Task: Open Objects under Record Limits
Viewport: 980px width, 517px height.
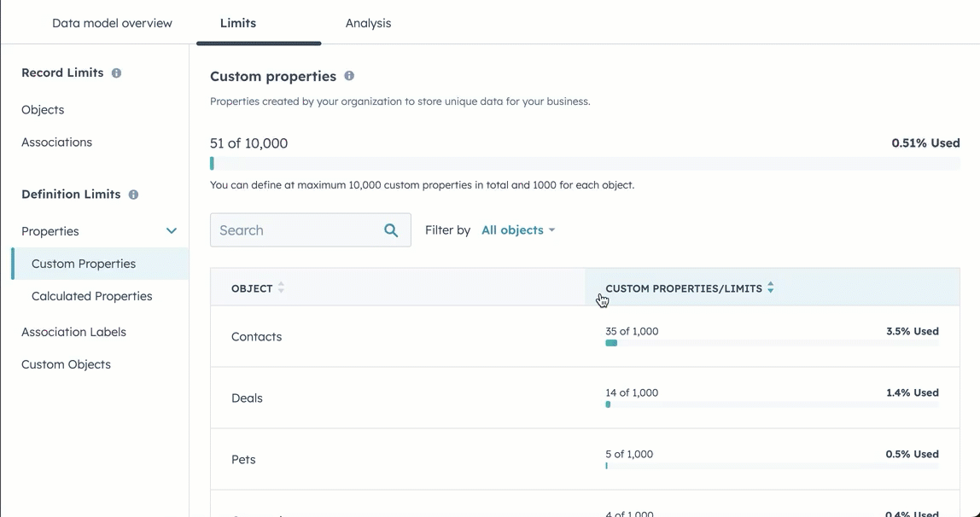Action: coord(42,109)
